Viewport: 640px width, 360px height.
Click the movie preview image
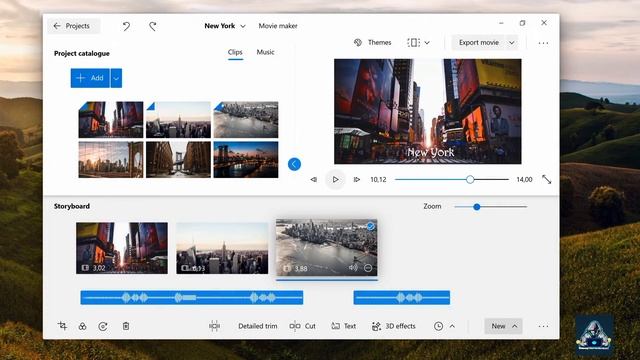pyautogui.click(x=427, y=111)
